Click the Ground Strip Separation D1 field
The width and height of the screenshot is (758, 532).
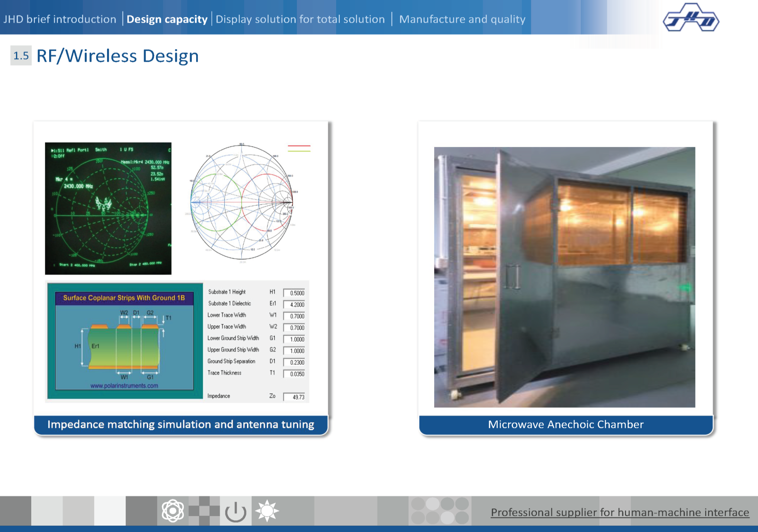294,362
